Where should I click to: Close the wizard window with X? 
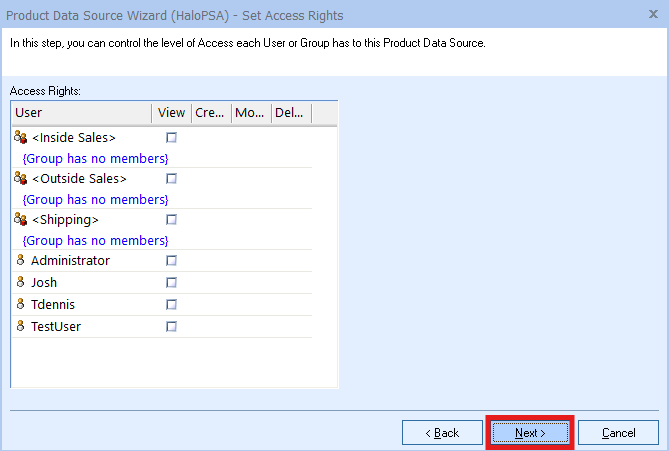[654, 15]
